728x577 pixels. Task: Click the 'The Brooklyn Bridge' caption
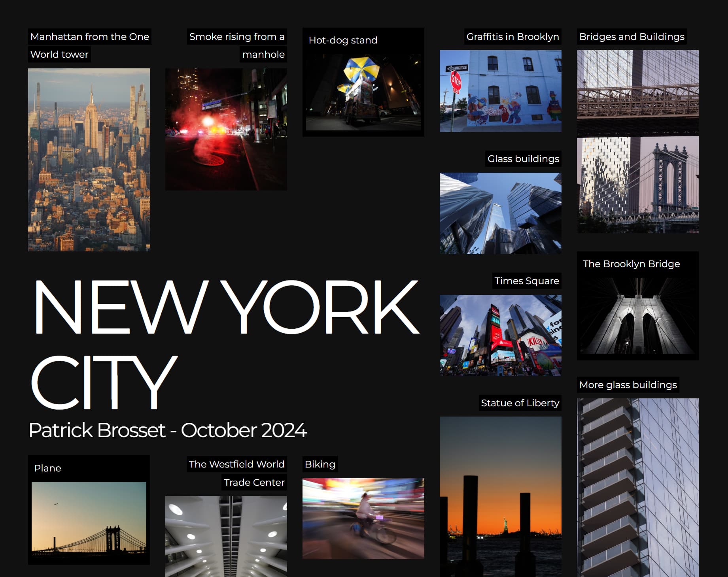632,264
